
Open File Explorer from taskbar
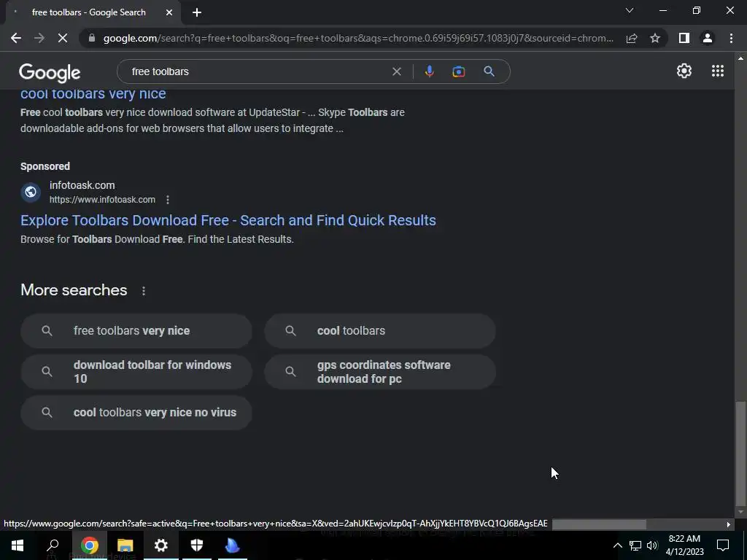pos(125,545)
